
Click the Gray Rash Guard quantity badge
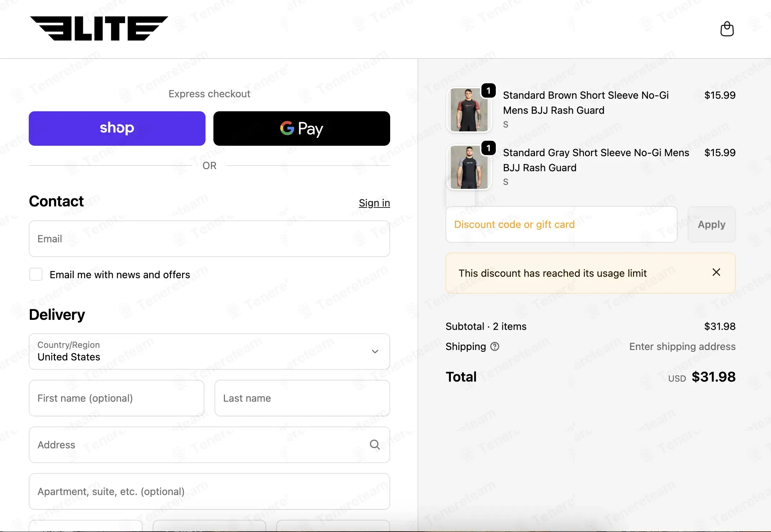pos(489,148)
